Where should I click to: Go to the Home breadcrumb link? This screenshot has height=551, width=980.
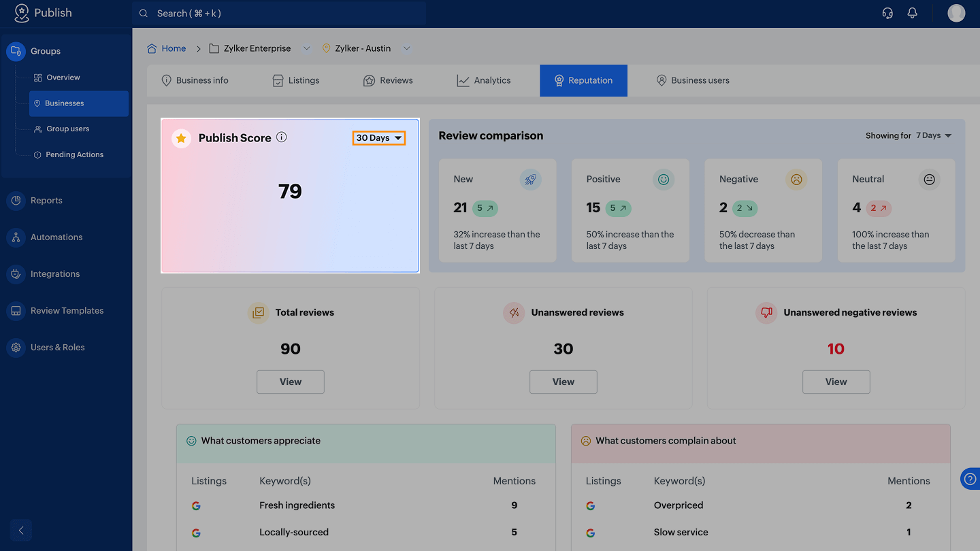[x=174, y=48]
